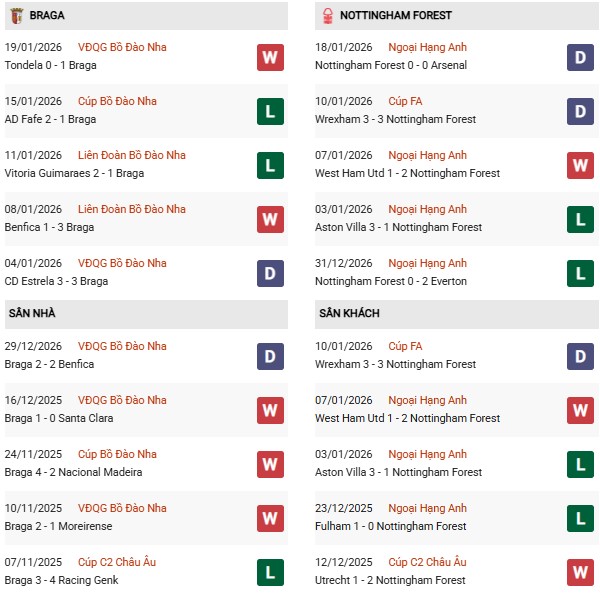Select the SÂN KHÁCH section header
The width and height of the screenshot is (600, 593).
tap(349, 313)
